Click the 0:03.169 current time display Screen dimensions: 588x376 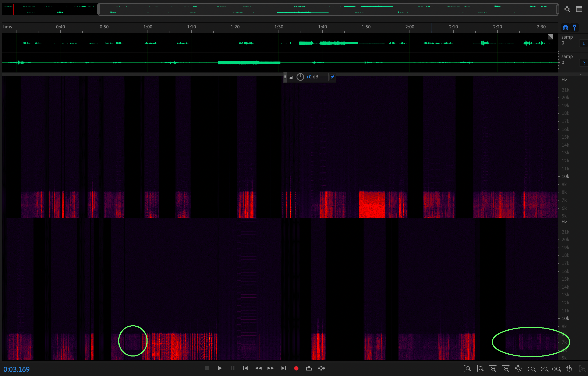(x=16, y=369)
